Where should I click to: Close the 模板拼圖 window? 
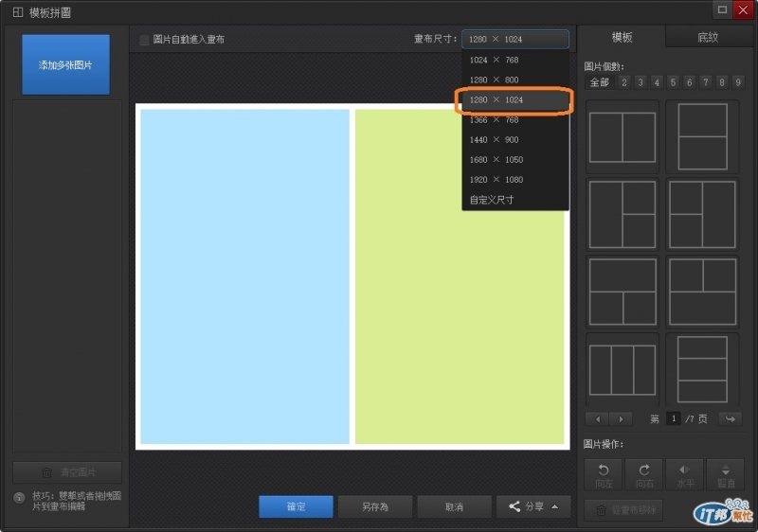point(743,9)
